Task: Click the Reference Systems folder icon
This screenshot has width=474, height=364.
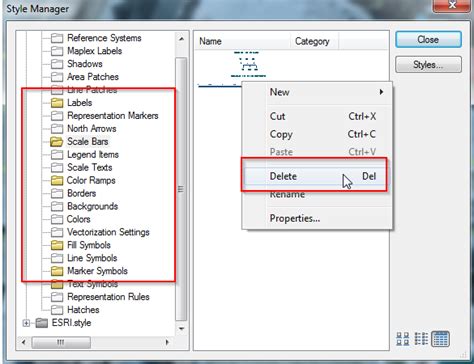Action: (x=57, y=38)
